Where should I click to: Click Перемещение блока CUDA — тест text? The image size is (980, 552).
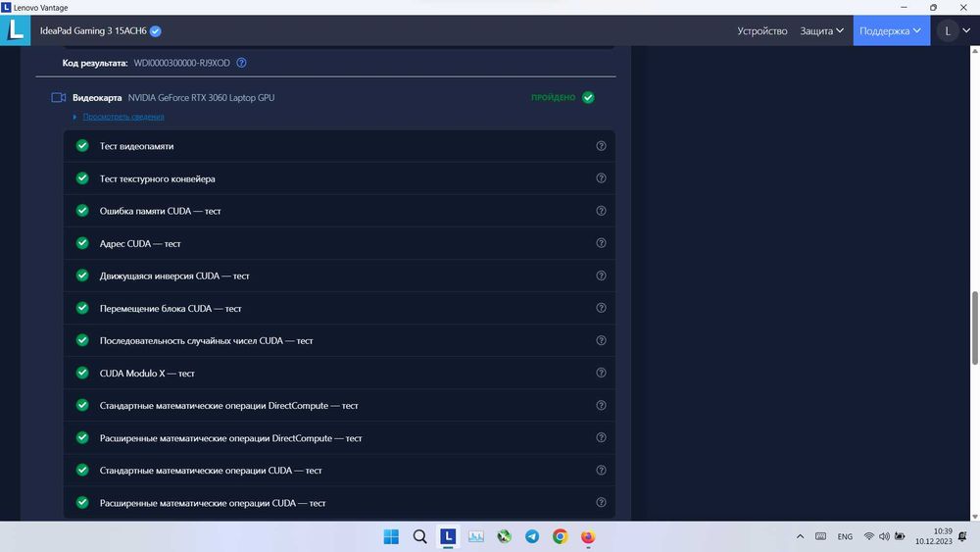pos(171,308)
